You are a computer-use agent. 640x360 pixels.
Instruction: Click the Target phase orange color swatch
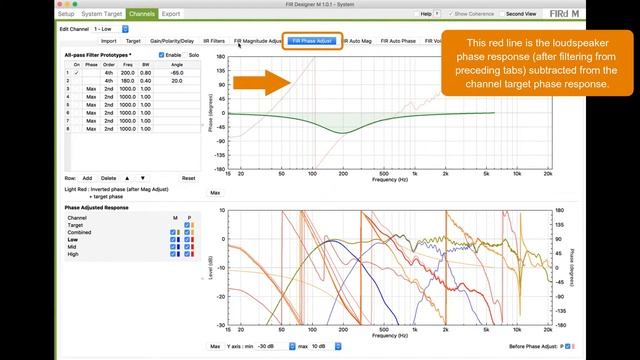[x=193, y=225]
